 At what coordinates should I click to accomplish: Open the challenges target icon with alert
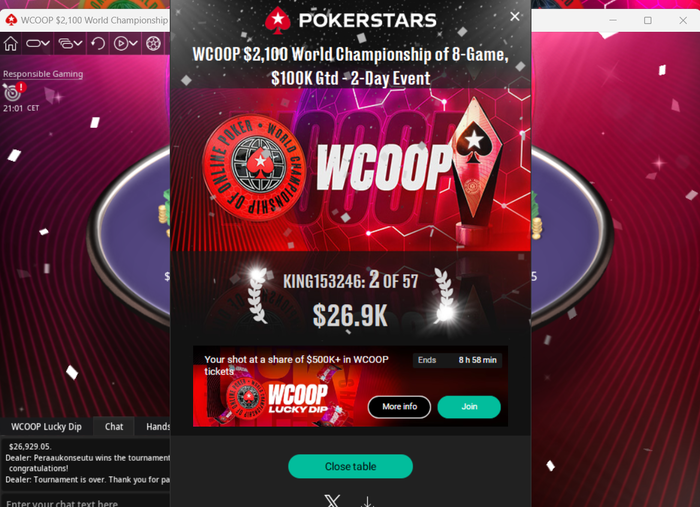[13, 92]
